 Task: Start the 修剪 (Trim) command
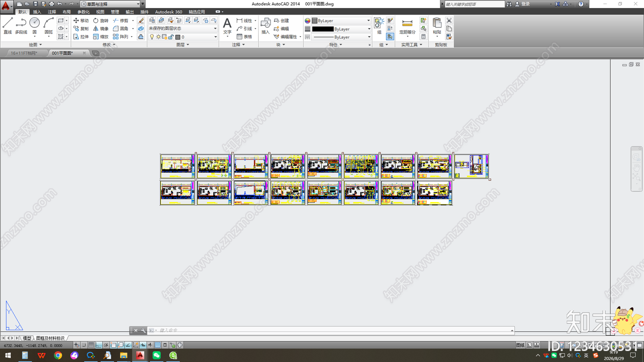[x=121, y=21]
